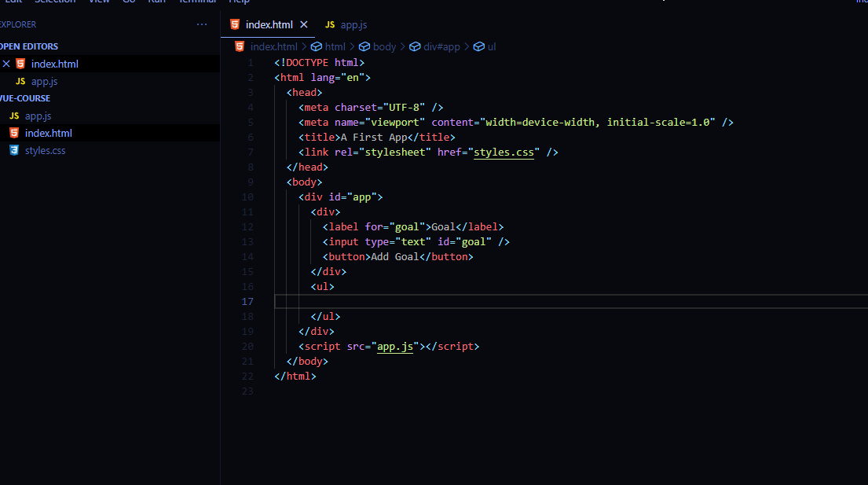Close the index.html editor tab

click(304, 24)
